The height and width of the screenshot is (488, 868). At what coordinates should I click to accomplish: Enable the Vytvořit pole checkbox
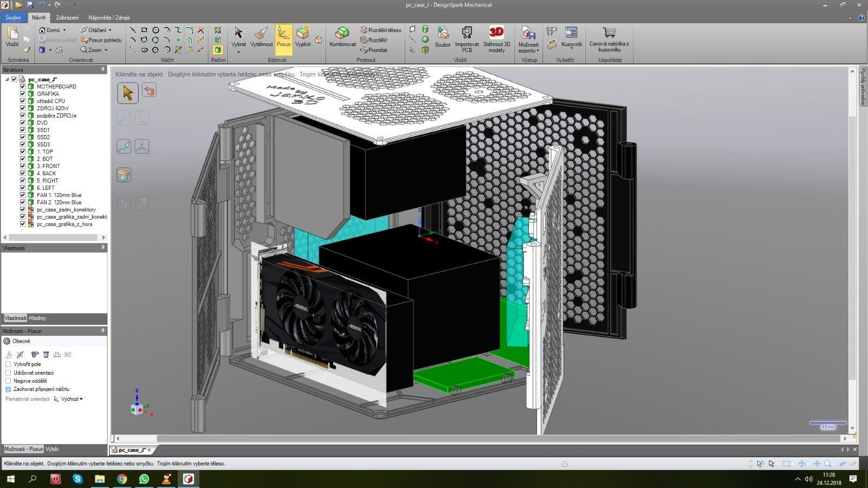pyautogui.click(x=8, y=364)
